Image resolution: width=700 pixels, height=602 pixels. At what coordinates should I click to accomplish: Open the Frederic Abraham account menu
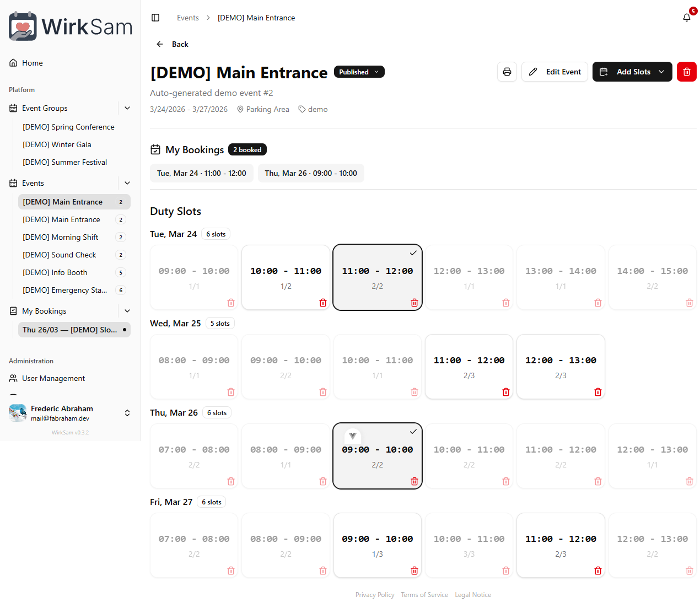[x=70, y=413]
